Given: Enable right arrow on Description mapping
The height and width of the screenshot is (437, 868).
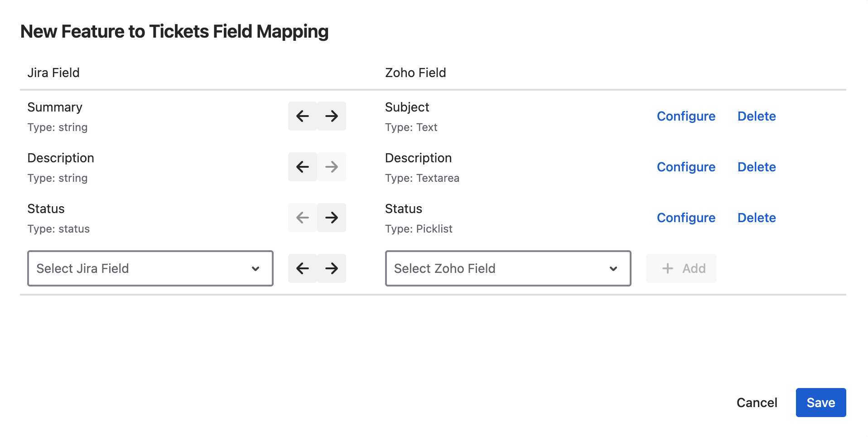Looking at the screenshot, I should click(332, 167).
